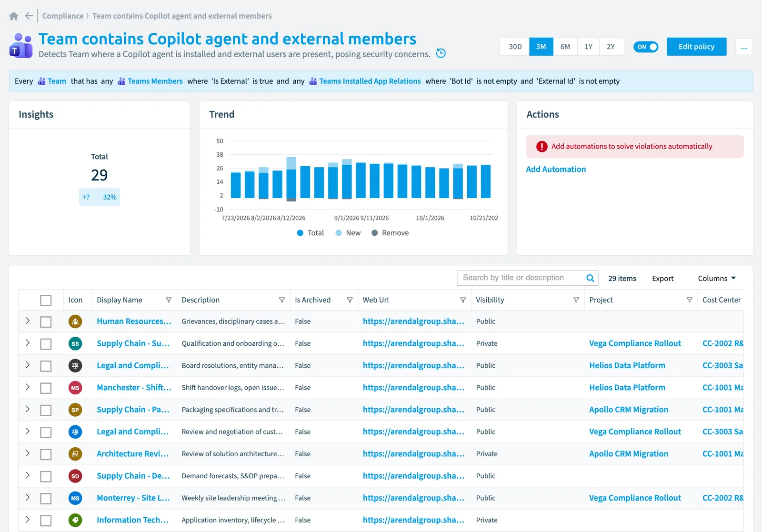Click Export above the table
The image size is (762, 532).
662,279
